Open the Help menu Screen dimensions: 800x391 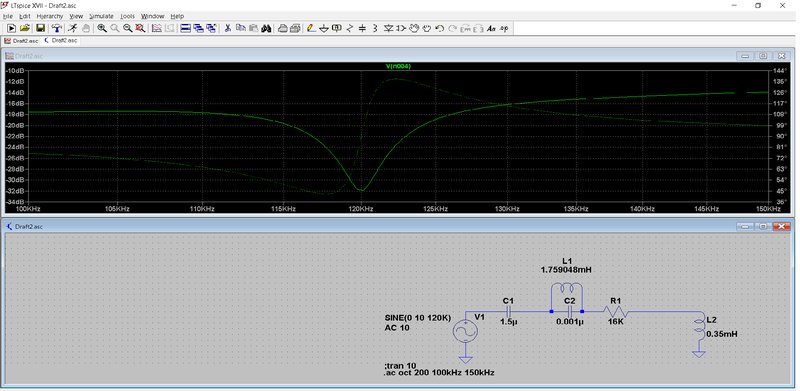(x=177, y=16)
